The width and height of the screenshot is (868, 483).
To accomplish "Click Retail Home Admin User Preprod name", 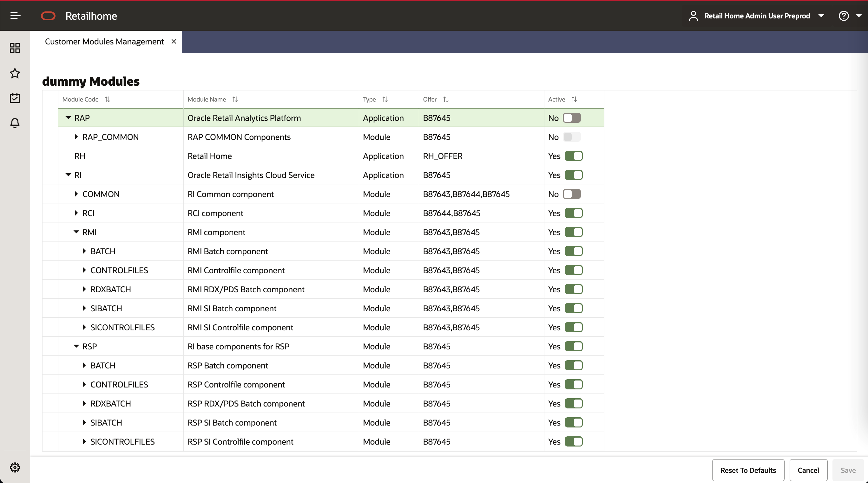I will click(757, 16).
